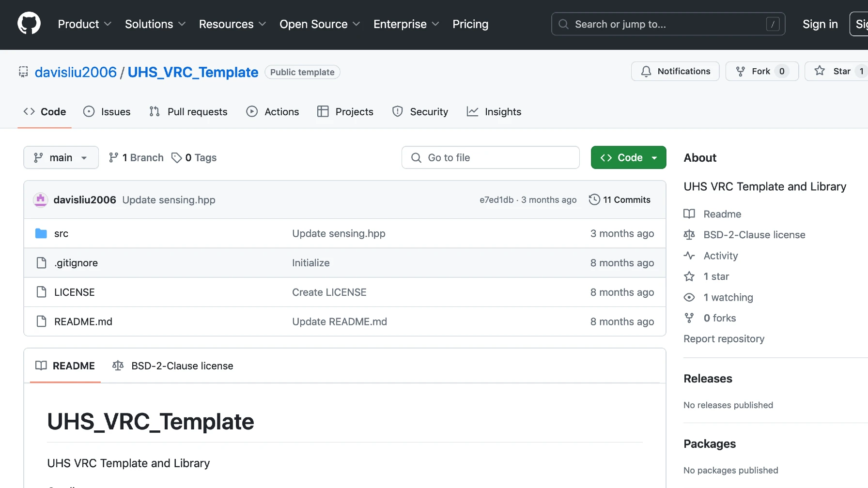Open the Update README.md commit message
The image size is (868, 488).
(x=340, y=321)
